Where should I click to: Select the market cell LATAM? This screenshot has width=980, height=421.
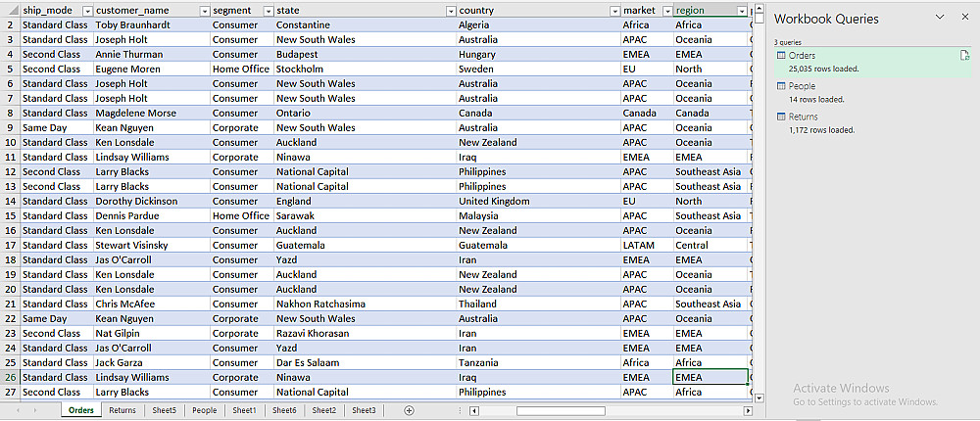coord(647,245)
